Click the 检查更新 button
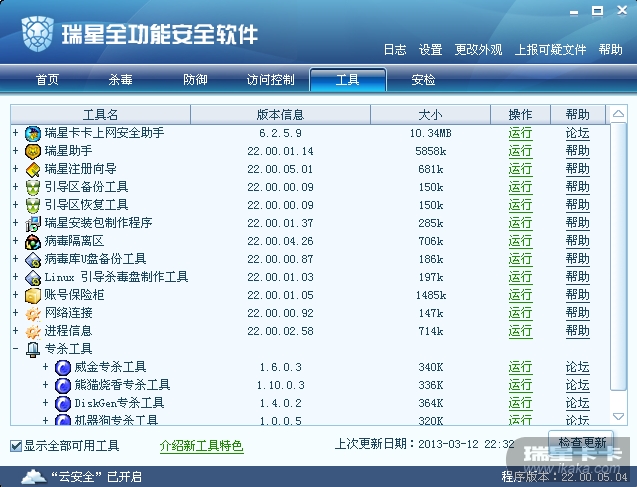This screenshot has width=637, height=487. tap(581, 442)
